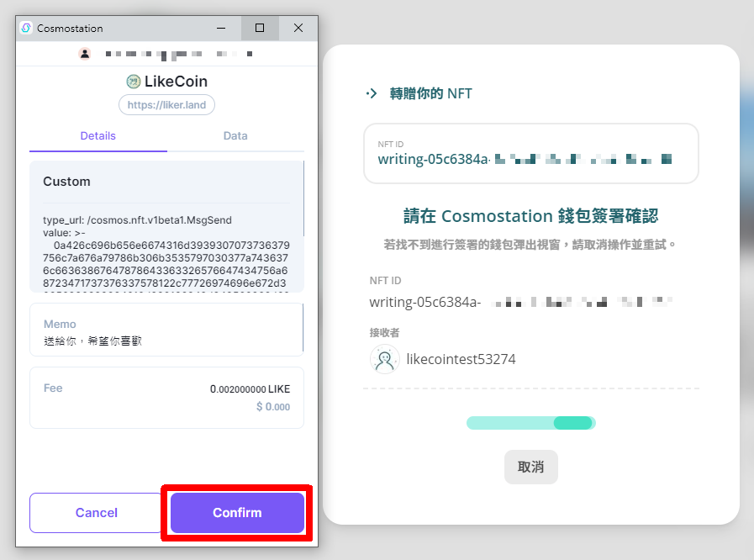This screenshot has height=560, width=754.
Task: Cancel the Cosmostation signing request
Action: click(x=96, y=512)
